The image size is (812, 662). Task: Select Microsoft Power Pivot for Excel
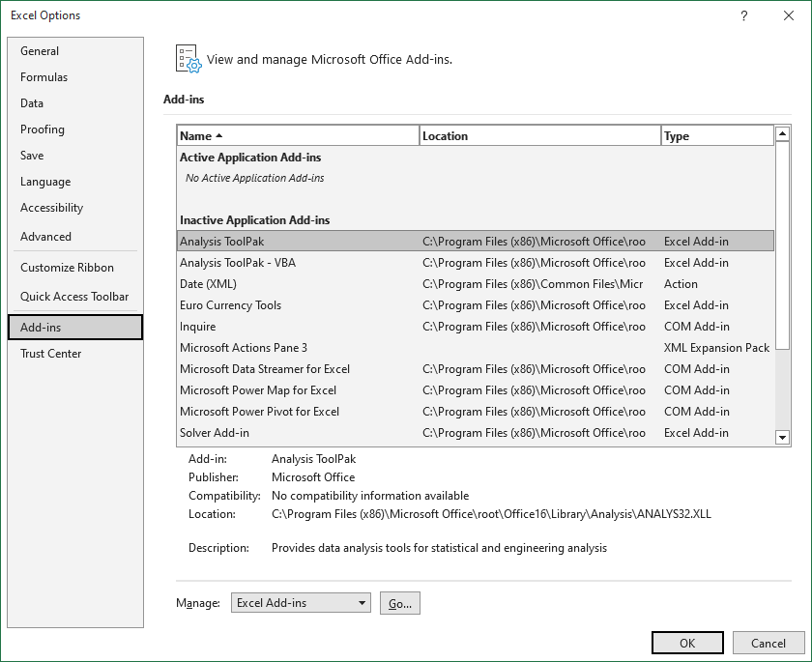pyautogui.click(x=259, y=412)
